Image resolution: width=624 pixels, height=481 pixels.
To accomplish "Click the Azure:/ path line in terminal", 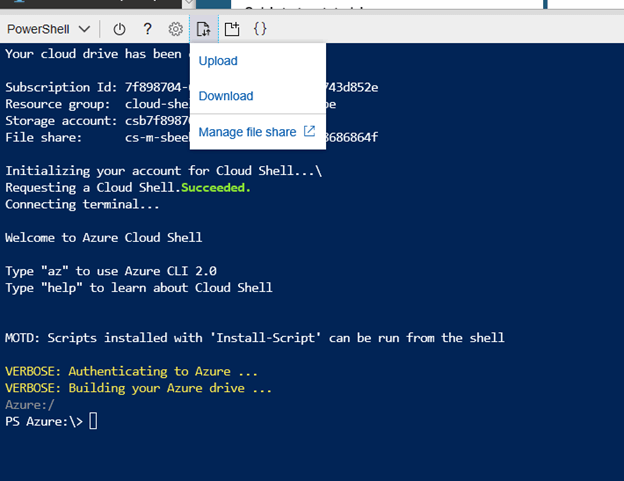I will (30, 405).
